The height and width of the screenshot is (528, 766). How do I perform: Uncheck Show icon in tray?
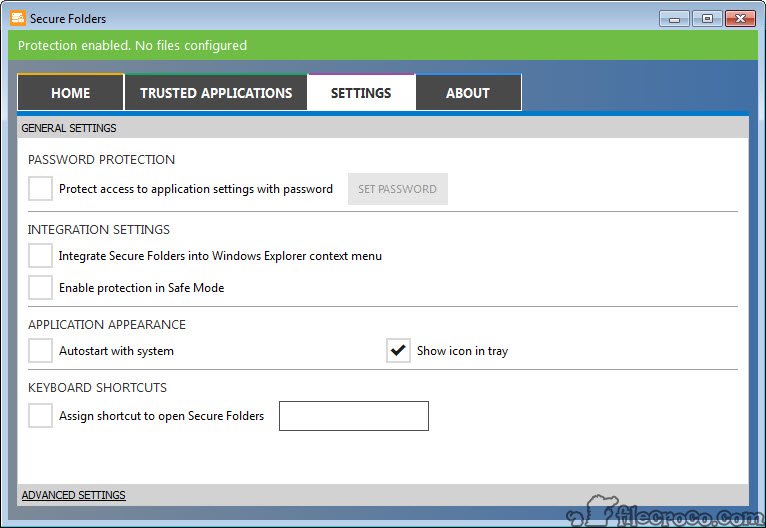point(398,351)
